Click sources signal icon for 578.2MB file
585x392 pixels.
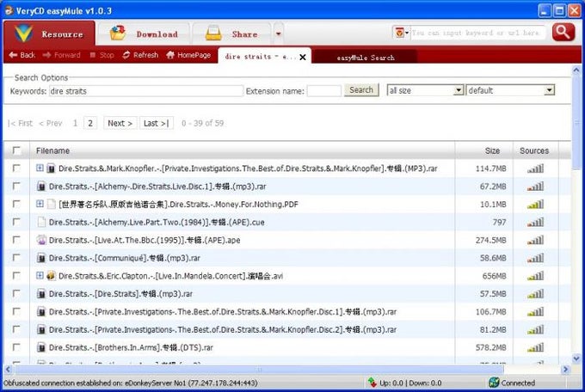click(x=535, y=347)
